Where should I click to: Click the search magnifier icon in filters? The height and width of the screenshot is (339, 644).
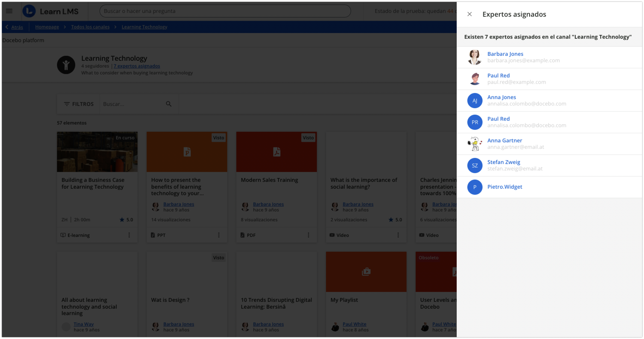[x=169, y=104]
